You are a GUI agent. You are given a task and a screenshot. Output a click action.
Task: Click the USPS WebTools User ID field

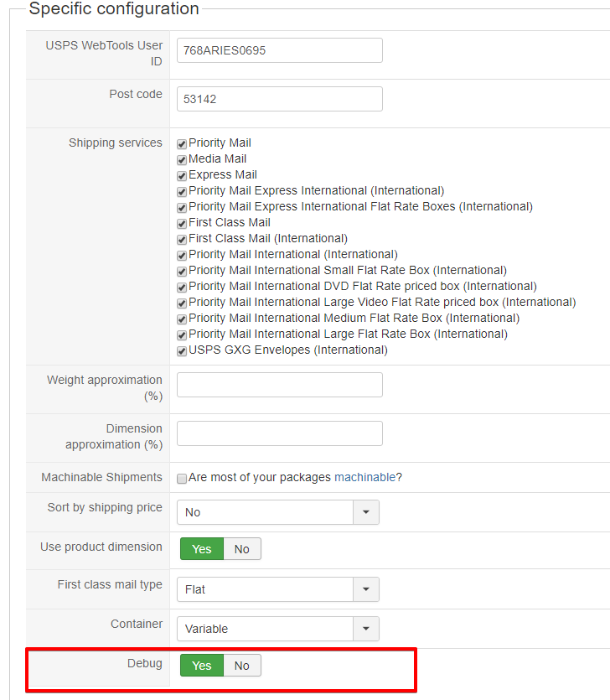tap(279, 50)
